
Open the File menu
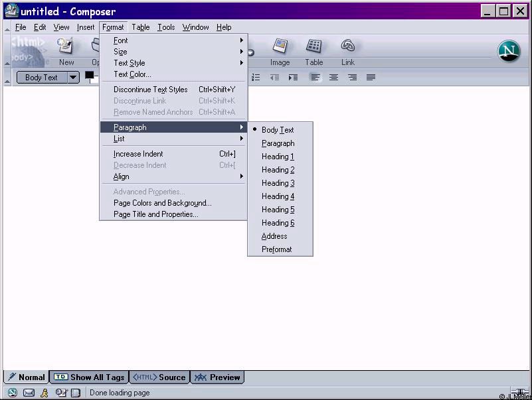(x=21, y=27)
